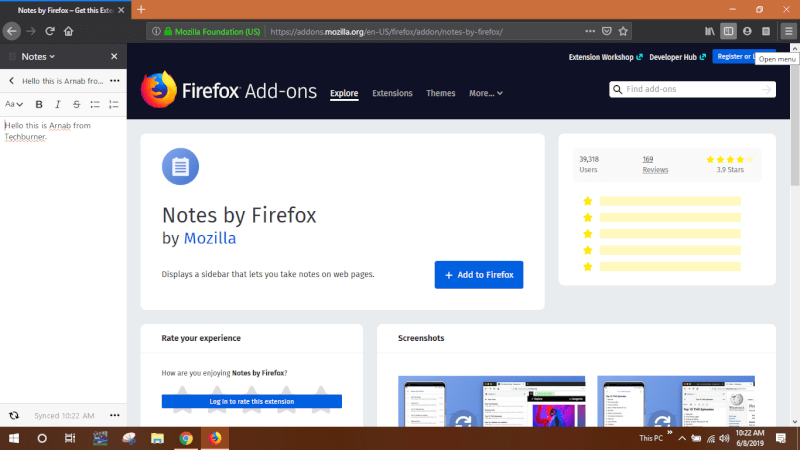The width and height of the screenshot is (800, 450).
Task: Close the Notes sidebar
Action: 114,57
